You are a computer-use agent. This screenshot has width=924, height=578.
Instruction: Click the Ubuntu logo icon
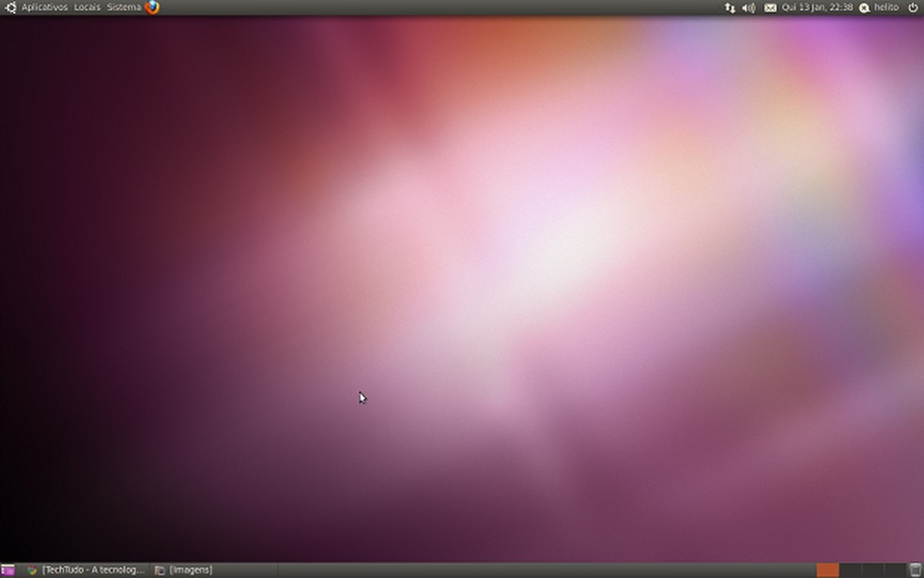pyautogui.click(x=10, y=8)
